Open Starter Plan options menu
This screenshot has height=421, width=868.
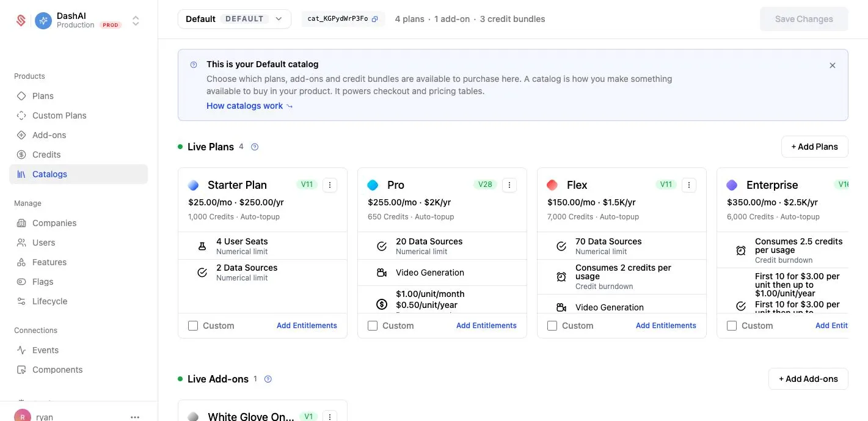(330, 185)
